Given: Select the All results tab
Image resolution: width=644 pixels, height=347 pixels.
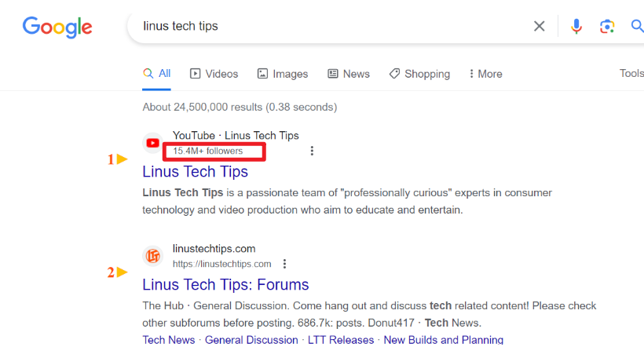Looking at the screenshot, I should click(157, 74).
